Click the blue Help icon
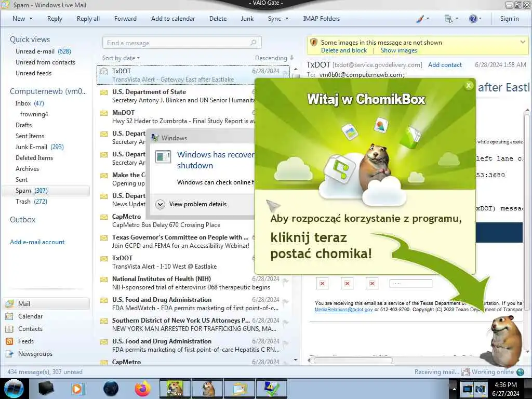 click(473, 19)
